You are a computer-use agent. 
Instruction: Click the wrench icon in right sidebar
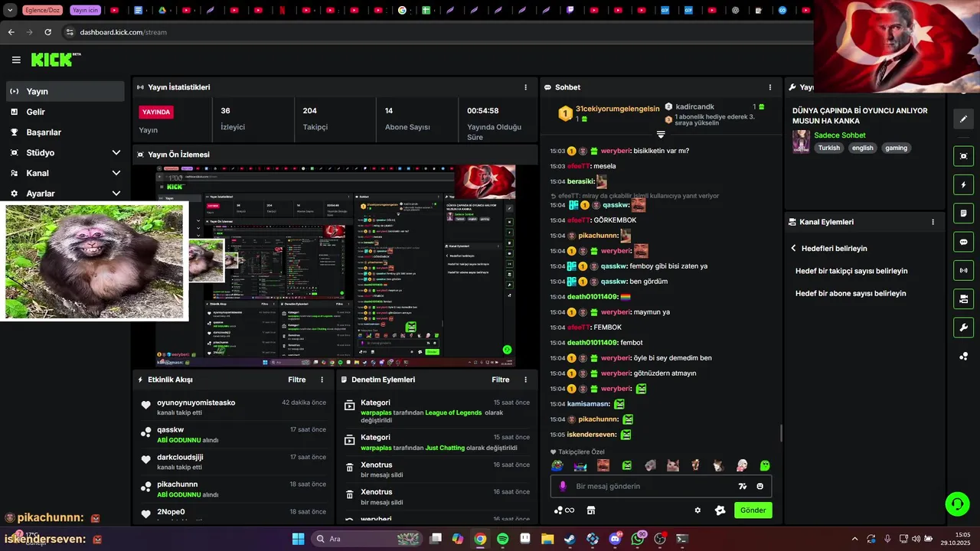[963, 328]
